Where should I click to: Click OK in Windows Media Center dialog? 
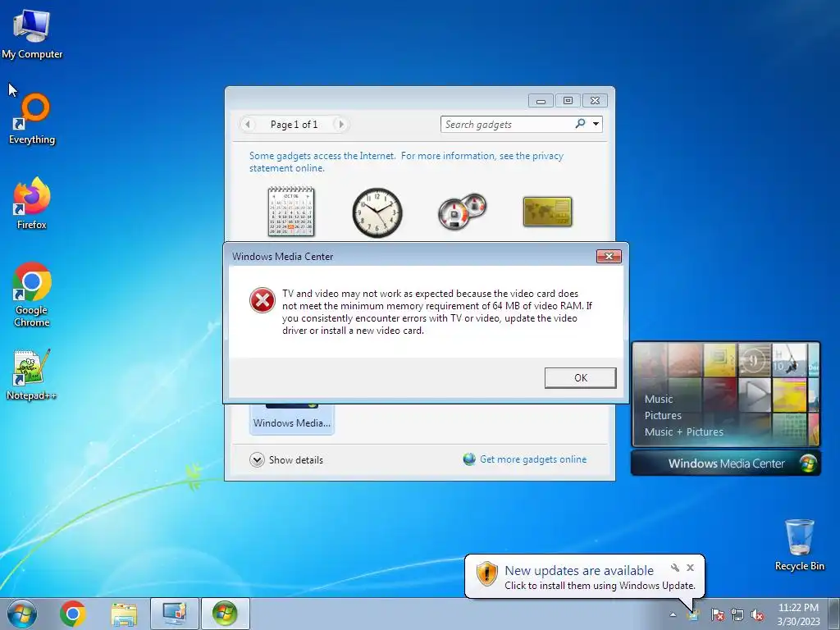coord(580,377)
